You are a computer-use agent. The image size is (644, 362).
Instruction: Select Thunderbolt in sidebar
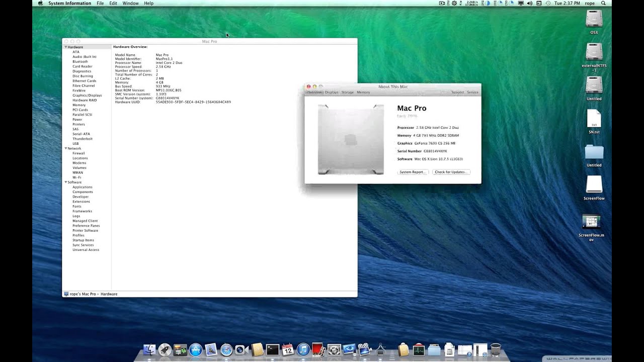coord(83,139)
